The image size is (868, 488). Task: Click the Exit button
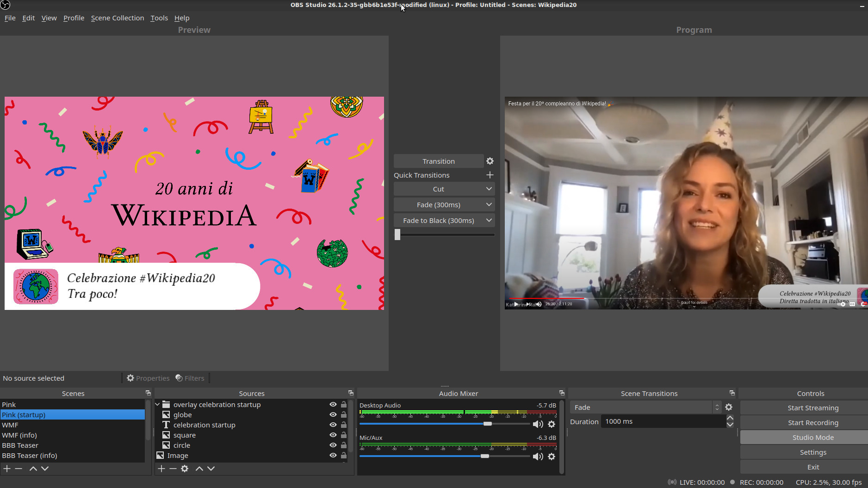tap(813, 467)
